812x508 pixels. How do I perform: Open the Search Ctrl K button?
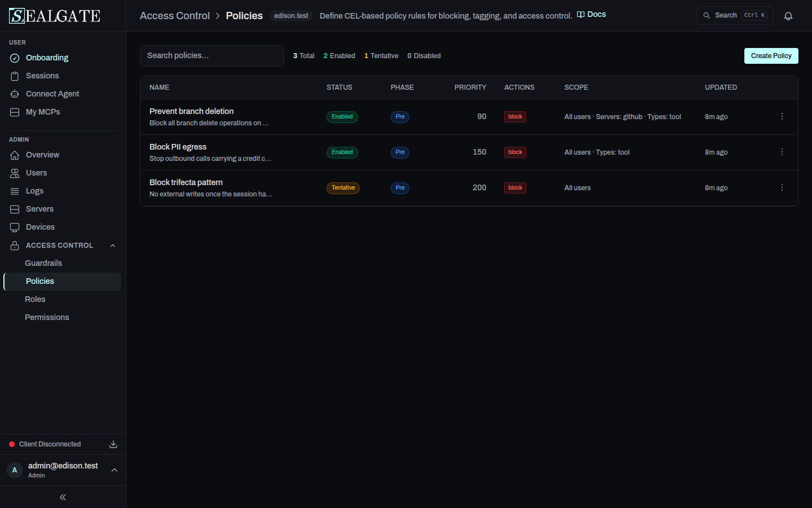(735, 15)
